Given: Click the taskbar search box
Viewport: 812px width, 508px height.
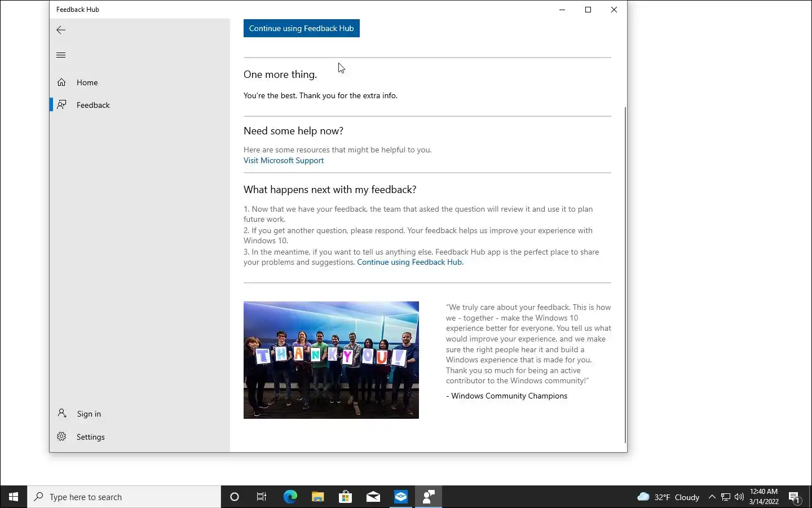Looking at the screenshot, I should point(124,497).
